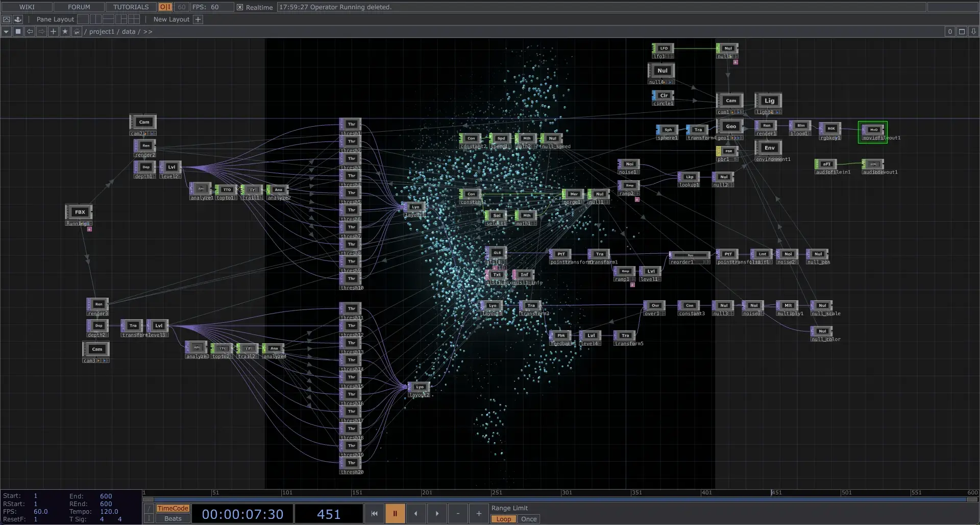980x525 pixels.
Task: Open the pane type dropdown menu
Action: coord(6,32)
